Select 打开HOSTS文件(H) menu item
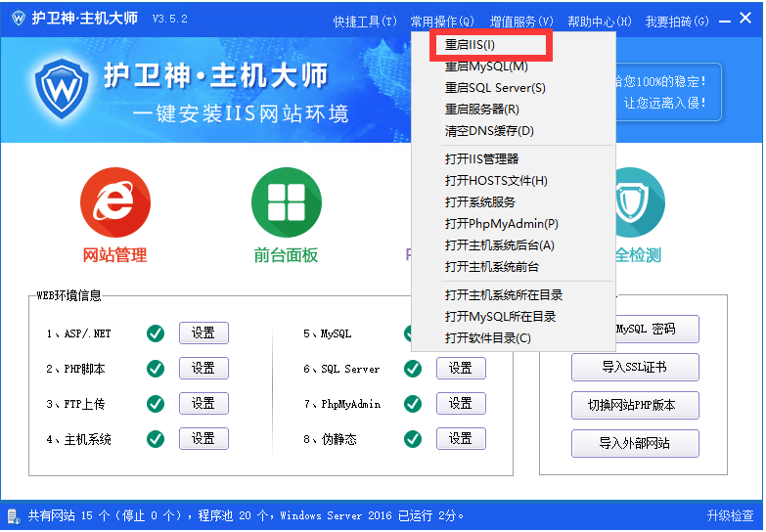 coord(496,180)
